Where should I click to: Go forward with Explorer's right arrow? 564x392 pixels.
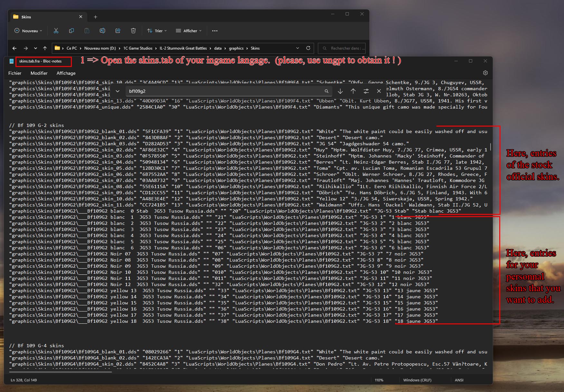coord(26,48)
